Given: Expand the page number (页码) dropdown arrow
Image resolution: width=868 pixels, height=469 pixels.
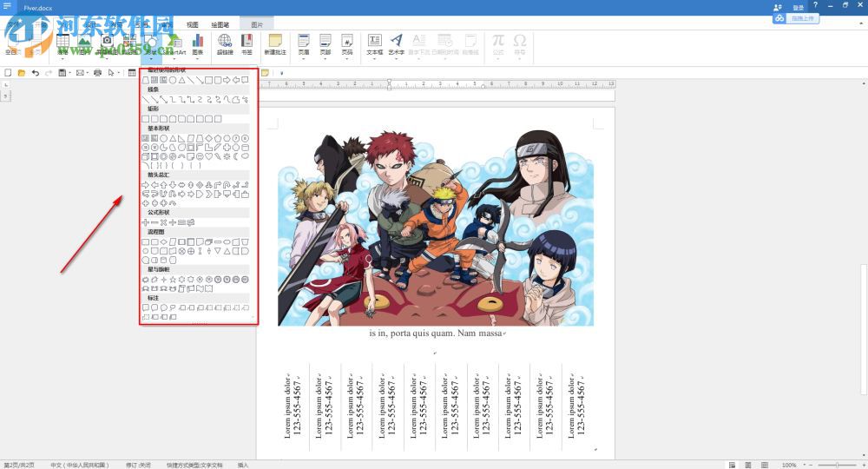Looking at the screenshot, I should tap(347, 59).
